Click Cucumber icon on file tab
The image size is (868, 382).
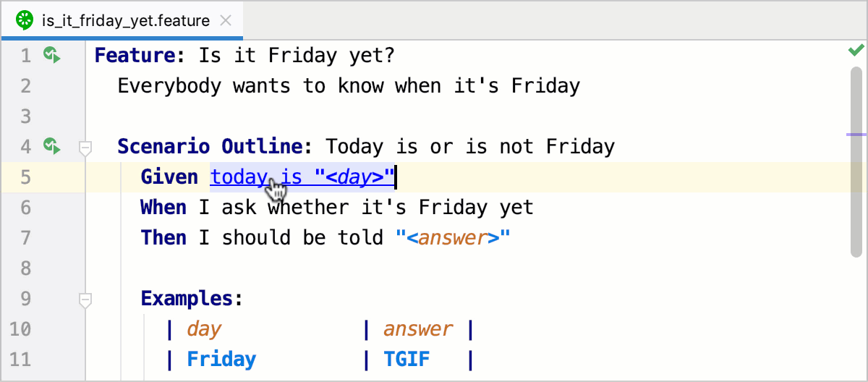pos(25,20)
